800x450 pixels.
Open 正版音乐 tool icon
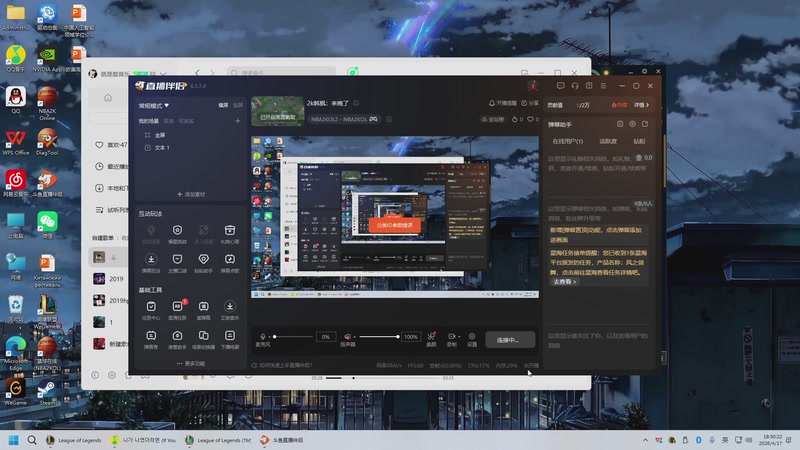pos(230,306)
